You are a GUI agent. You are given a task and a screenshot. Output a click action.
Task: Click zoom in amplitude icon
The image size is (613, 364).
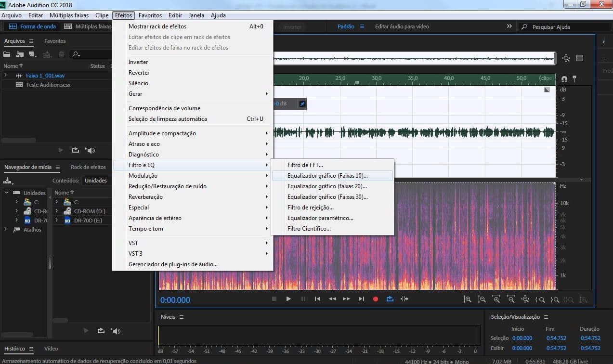click(x=467, y=299)
